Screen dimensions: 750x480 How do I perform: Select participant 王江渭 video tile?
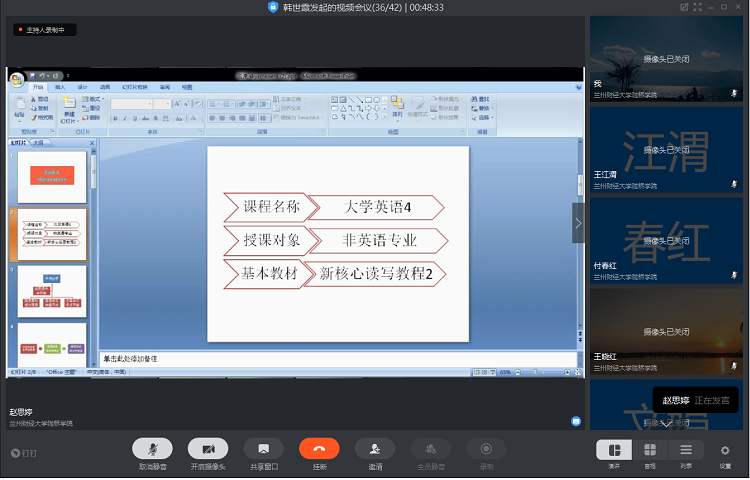pyautogui.click(x=667, y=150)
